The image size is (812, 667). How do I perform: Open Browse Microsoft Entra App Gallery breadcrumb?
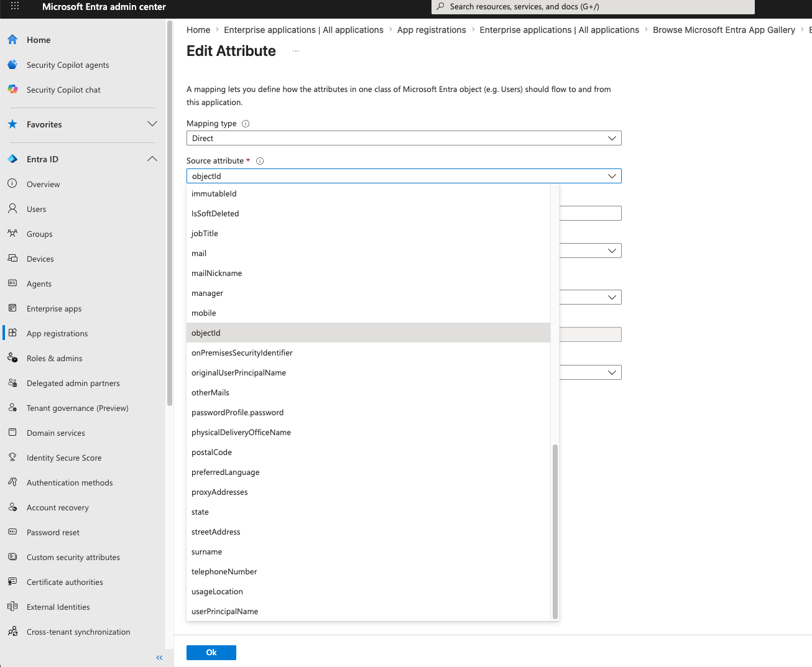(x=724, y=30)
